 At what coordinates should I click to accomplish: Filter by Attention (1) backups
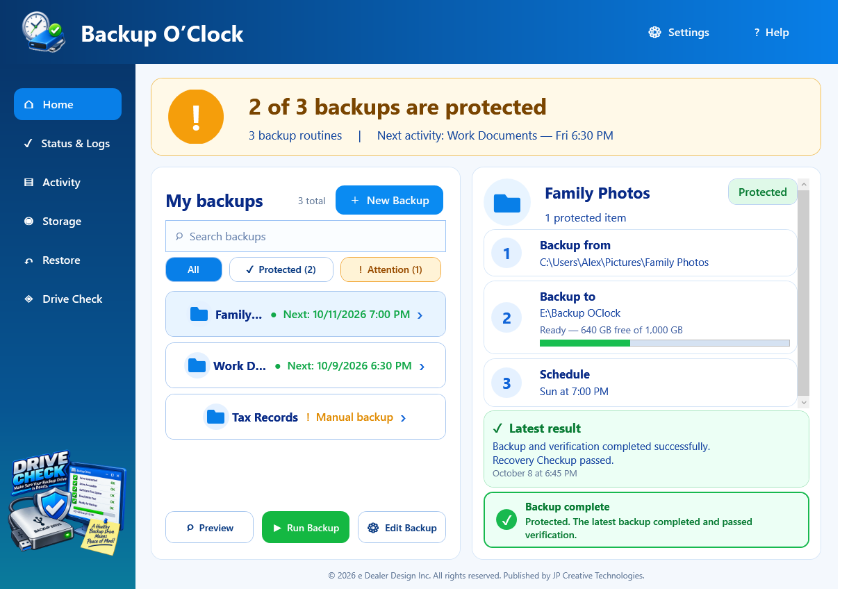point(390,269)
